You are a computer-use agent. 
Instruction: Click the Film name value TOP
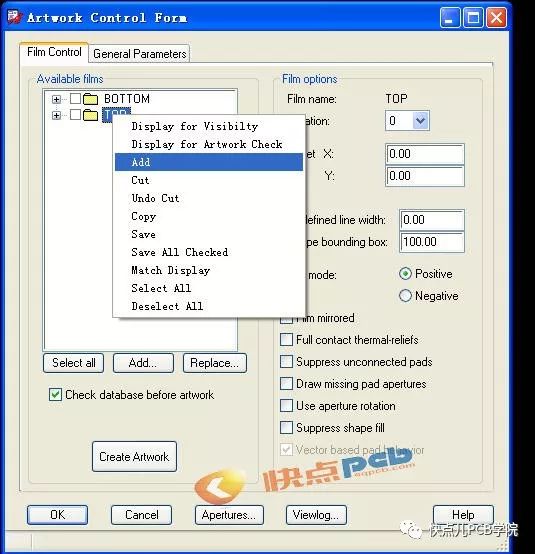click(x=396, y=99)
